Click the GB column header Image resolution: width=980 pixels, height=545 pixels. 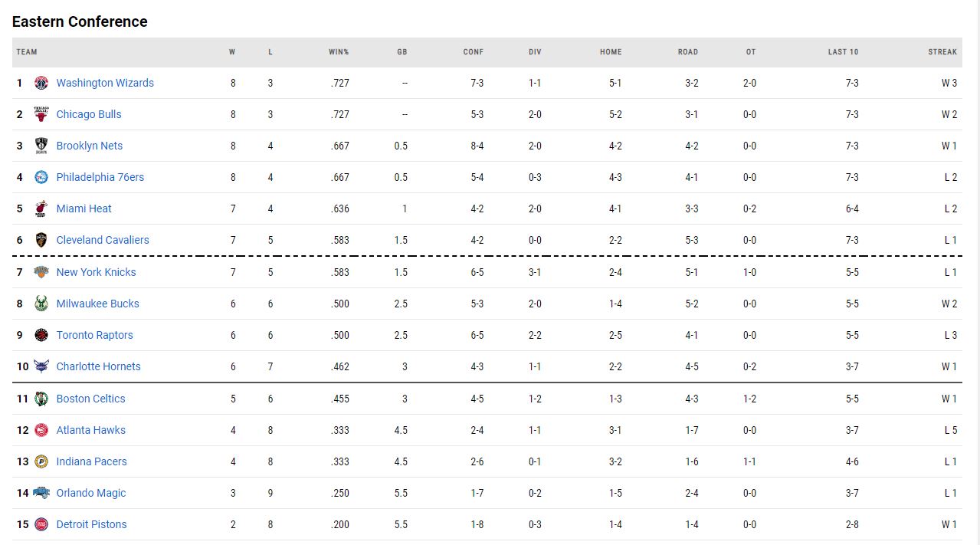[x=402, y=52]
